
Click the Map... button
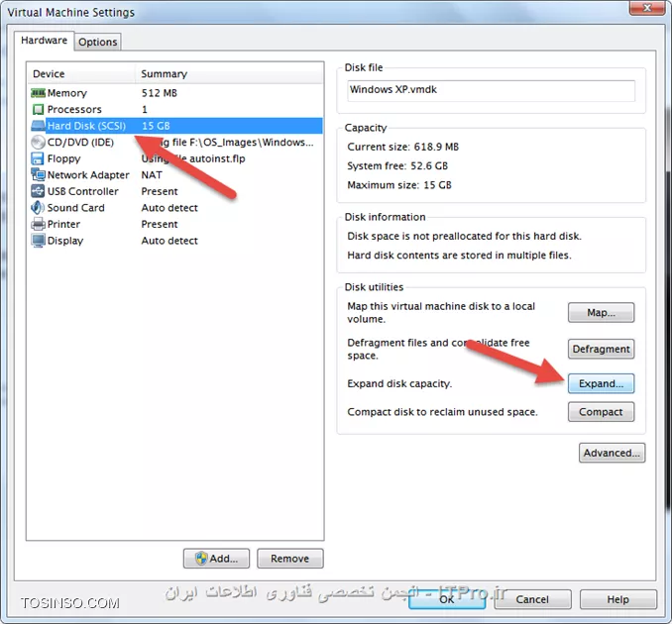pos(601,313)
